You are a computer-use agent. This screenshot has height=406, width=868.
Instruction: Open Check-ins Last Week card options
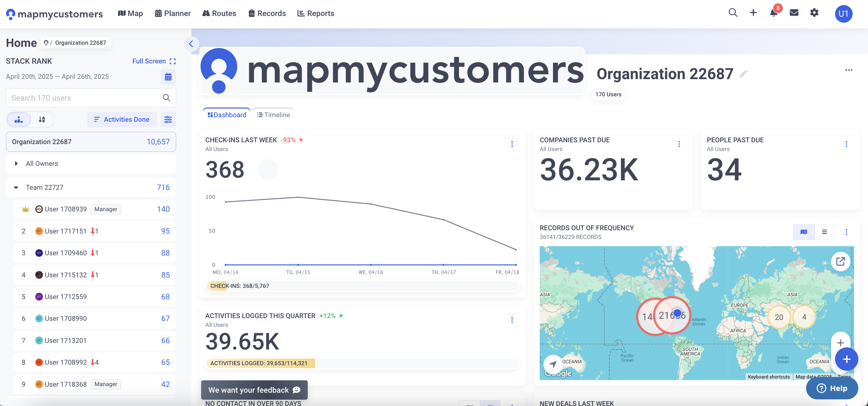(512, 144)
